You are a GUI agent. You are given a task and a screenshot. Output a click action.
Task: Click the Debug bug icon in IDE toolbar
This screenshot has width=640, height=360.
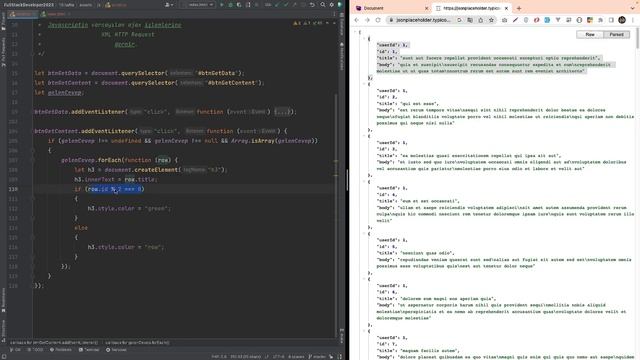coord(230,5)
